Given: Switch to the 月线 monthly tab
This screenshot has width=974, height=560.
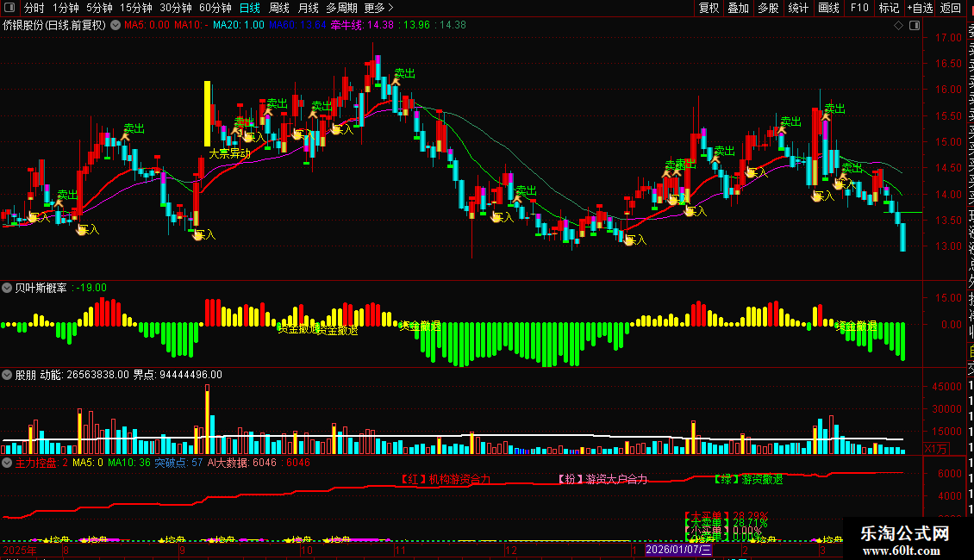Looking at the screenshot, I should tap(308, 8).
